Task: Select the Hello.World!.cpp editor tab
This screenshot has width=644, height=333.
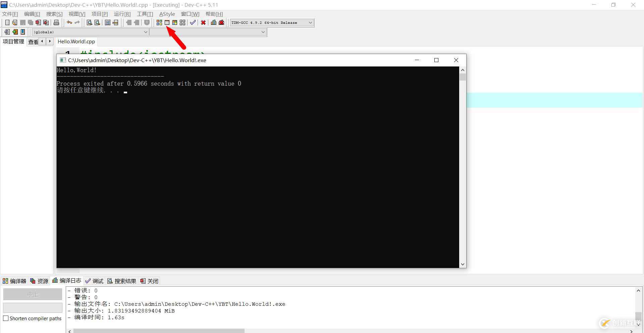Action: (x=76, y=42)
